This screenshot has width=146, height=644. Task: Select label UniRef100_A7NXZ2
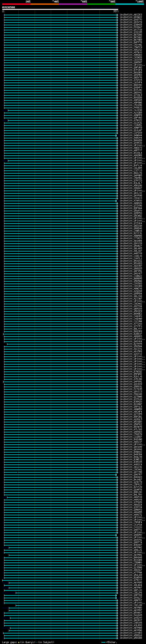[131, 120]
